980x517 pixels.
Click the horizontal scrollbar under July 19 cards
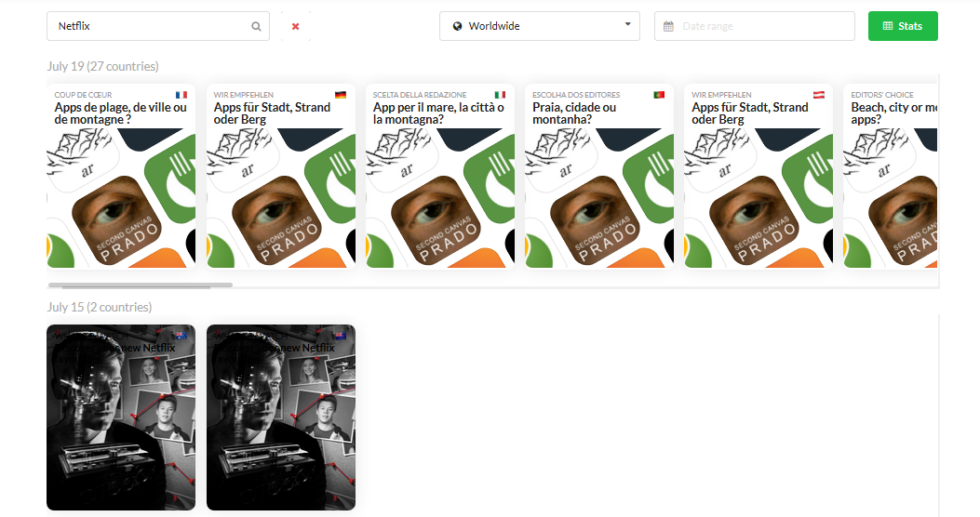(140, 285)
